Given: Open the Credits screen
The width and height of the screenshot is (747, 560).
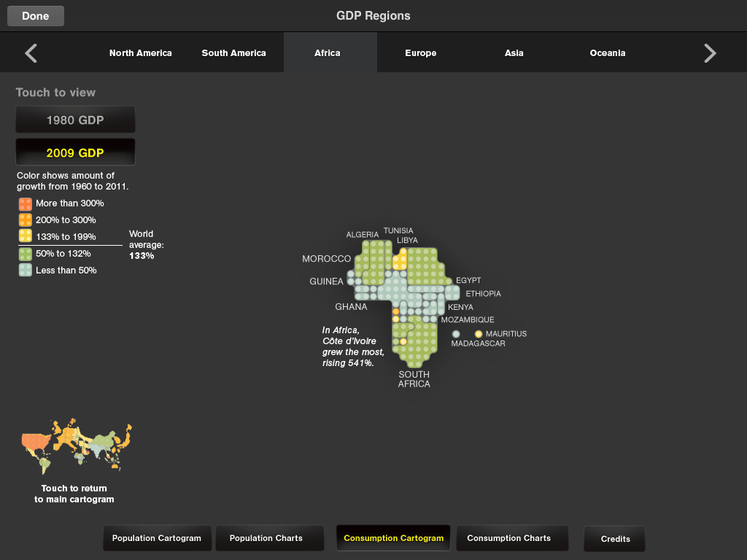Looking at the screenshot, I should 615,539.
